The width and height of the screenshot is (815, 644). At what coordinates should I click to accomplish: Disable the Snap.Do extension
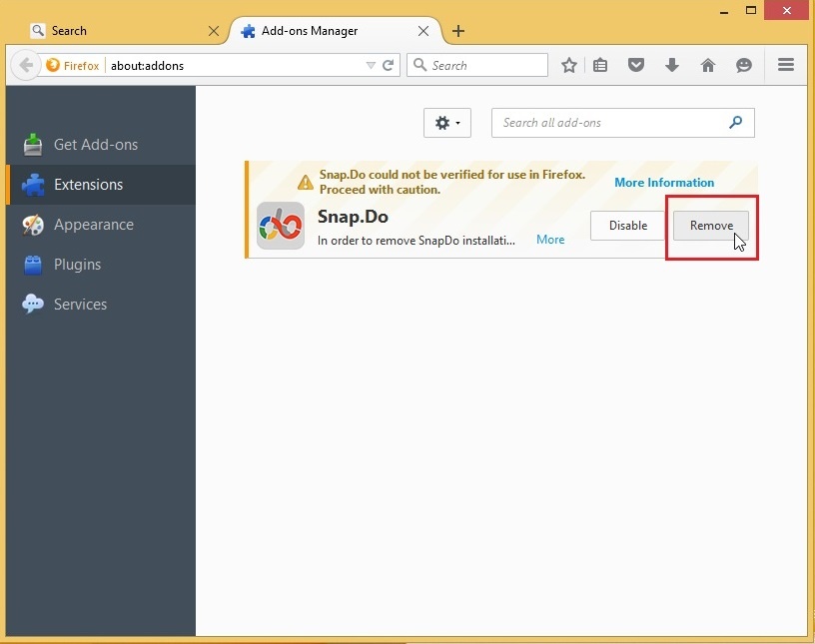[x=627, y=226]
